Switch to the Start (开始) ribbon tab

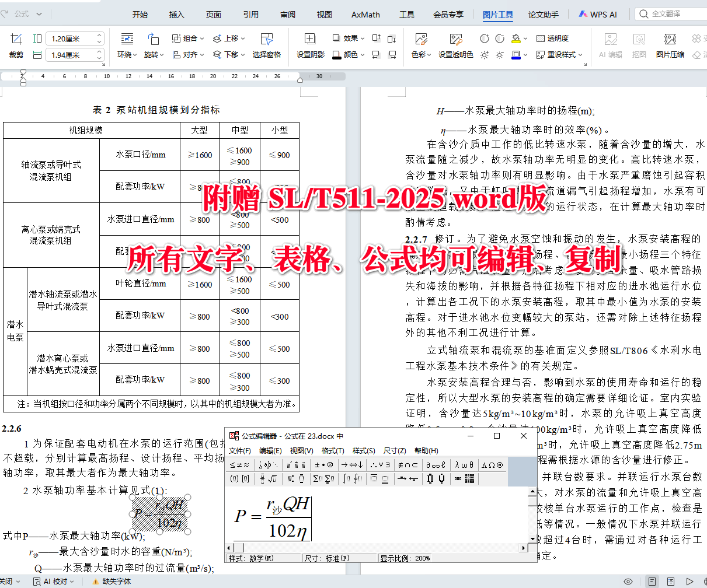140,15
